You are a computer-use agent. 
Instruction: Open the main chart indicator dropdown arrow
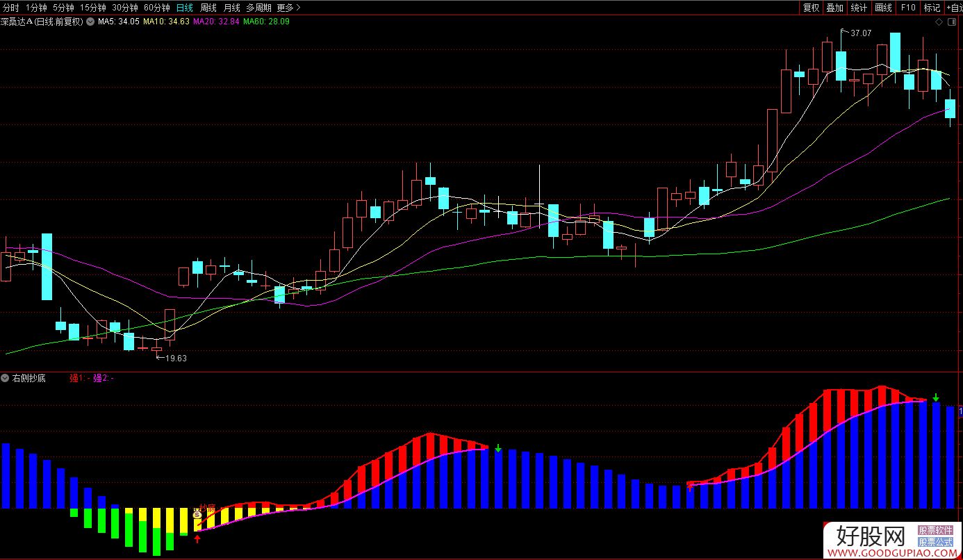(x=90, y=22)
